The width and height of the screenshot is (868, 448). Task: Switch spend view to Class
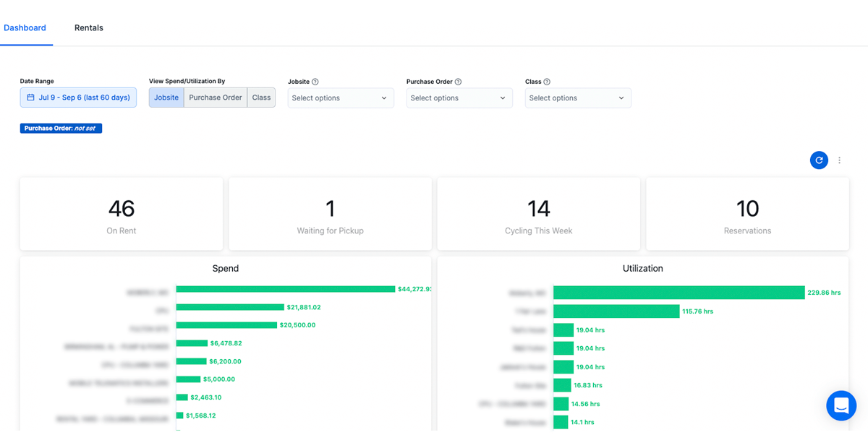[x=261, y=97]
